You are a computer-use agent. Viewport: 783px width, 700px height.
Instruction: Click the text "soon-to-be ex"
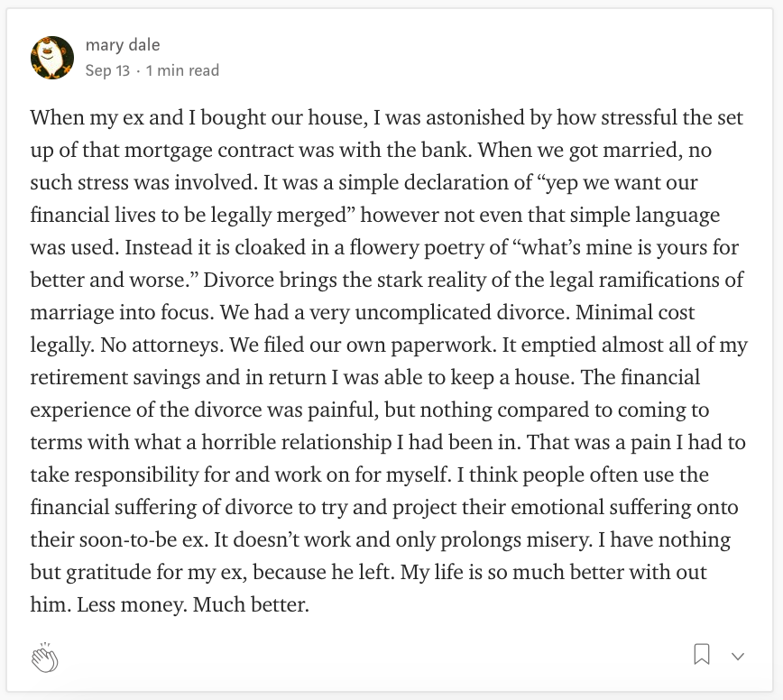137,539
